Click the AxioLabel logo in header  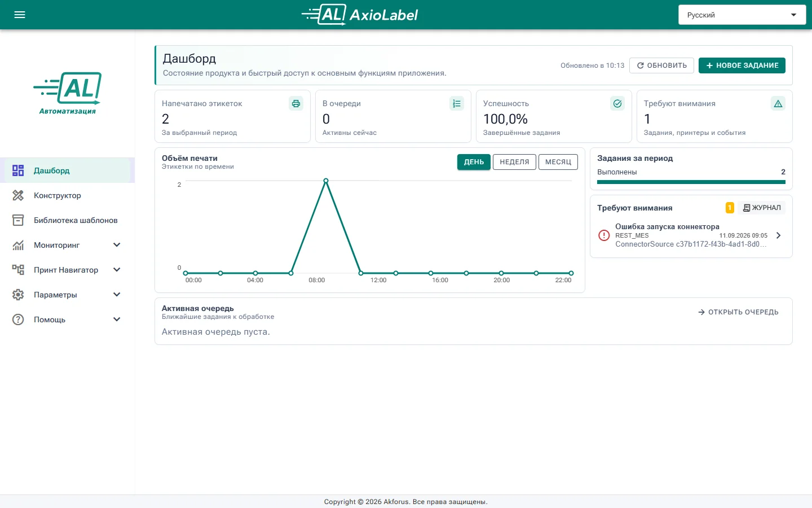(x=360, y=15)
